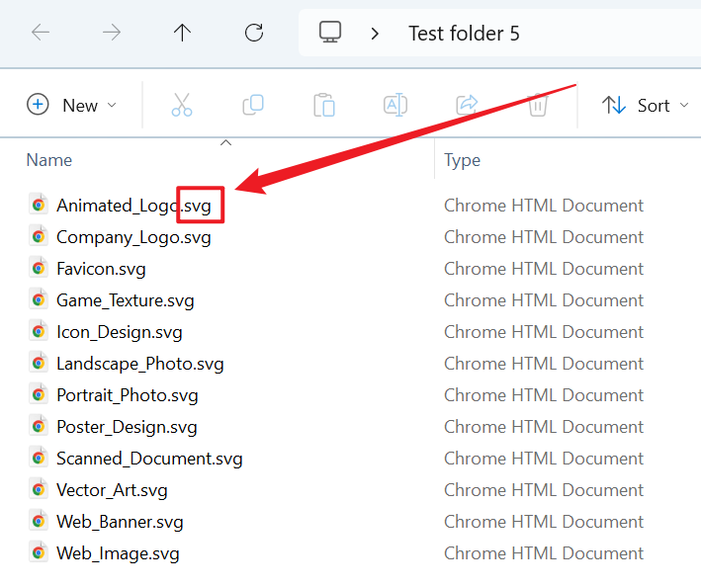This screenshot has width=701, height=588.
Task: Select the Favicon.svg file
Action: point(101,269)
